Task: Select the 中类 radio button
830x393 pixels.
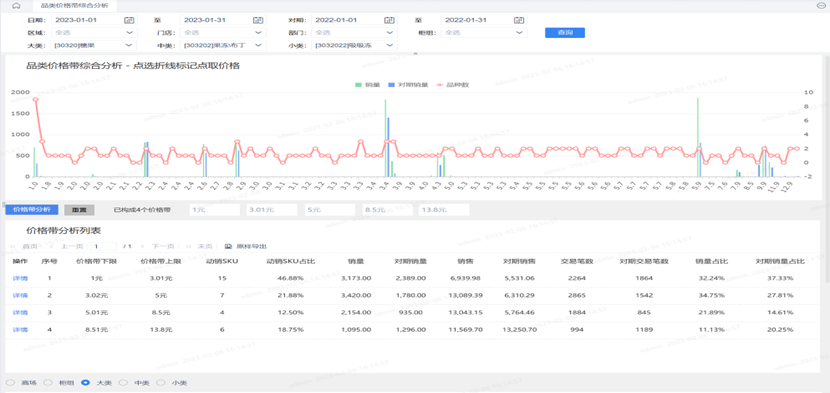Action: click(x=123, y=382)
